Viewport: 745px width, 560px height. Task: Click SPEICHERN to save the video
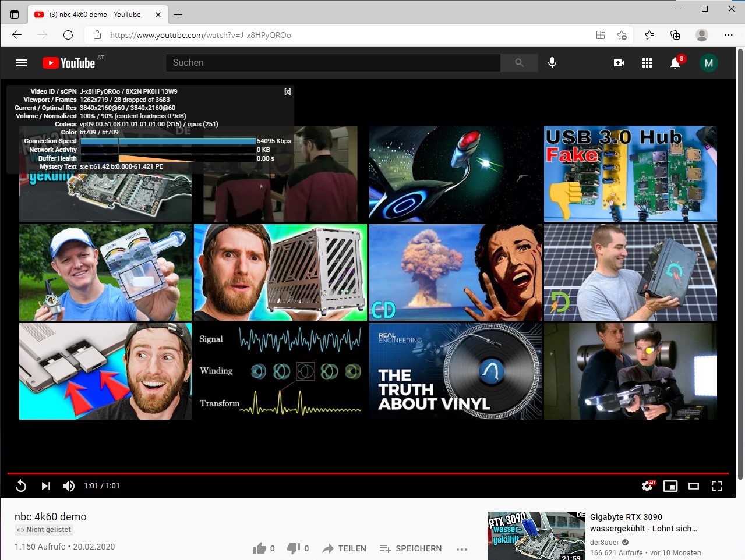411,548
